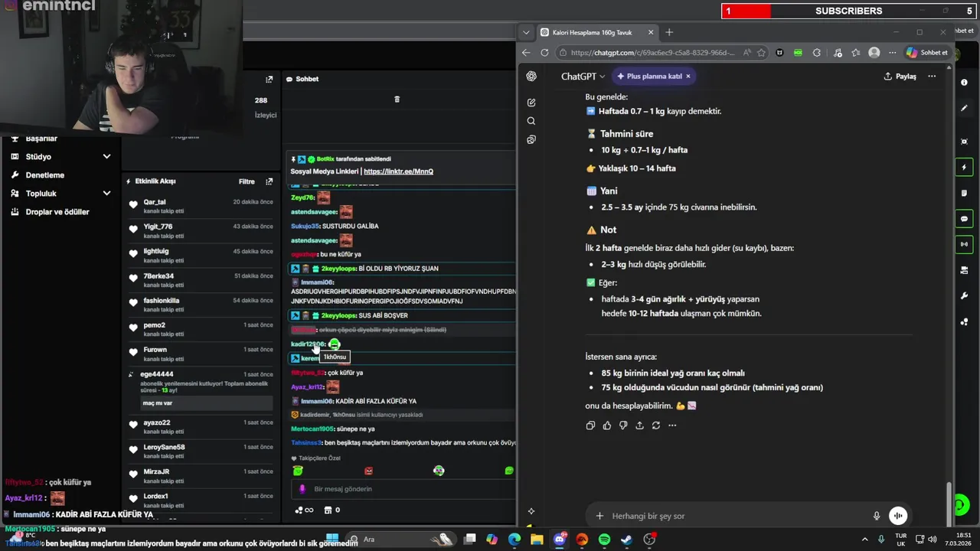The image size is (980, 551).
Task: Expand the Topluluk sidebar section
Action: (x=106, y=194)
